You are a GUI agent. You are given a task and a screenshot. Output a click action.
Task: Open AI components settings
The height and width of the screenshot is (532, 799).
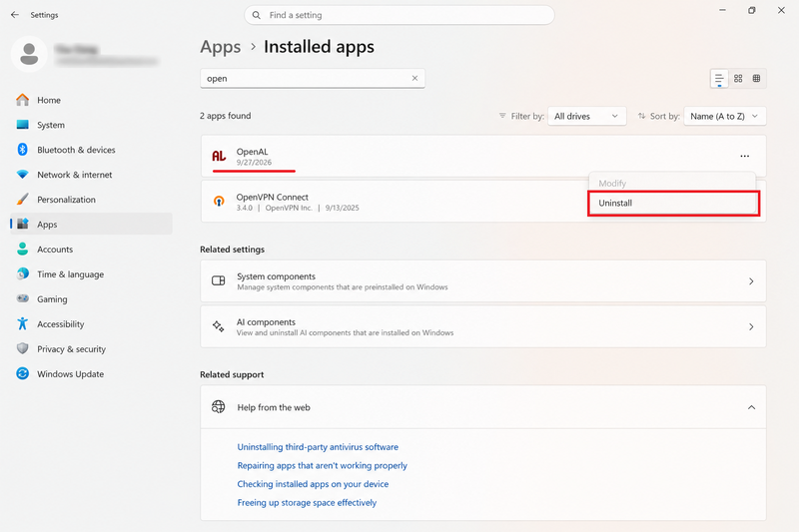click(483, 326)
